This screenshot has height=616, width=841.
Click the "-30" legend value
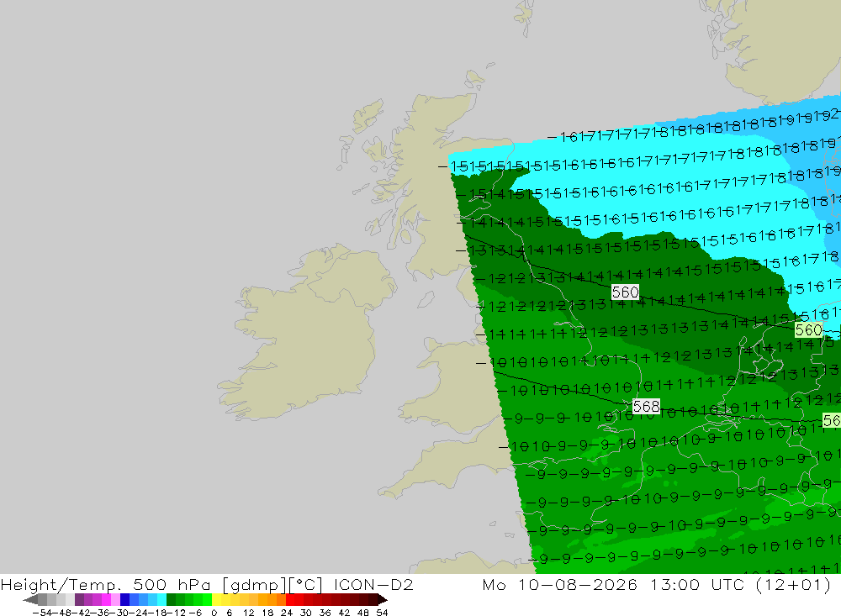coord(119,613)
